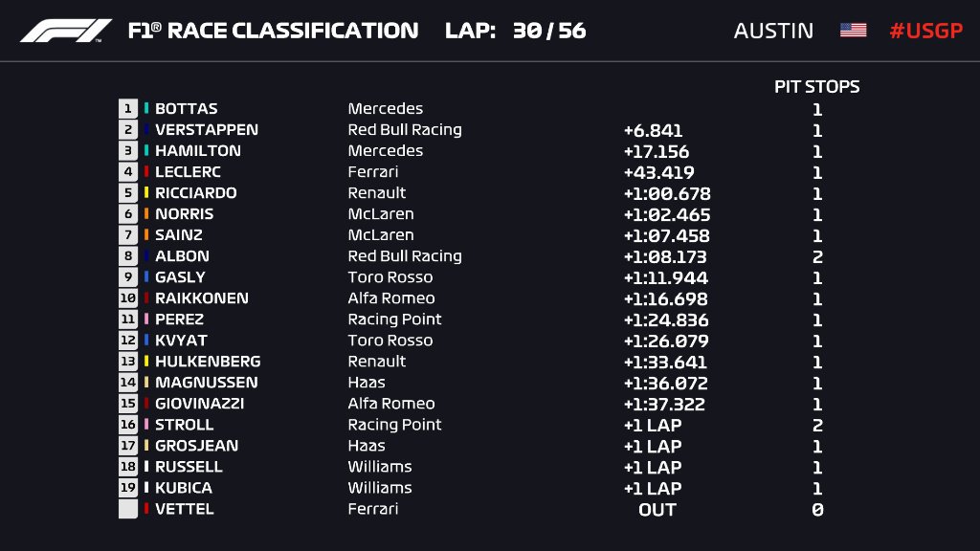Screen dimensions: 980x551
Task: Click the Toro Rosso team name beside Gasly
Action: tap(390, 276)
